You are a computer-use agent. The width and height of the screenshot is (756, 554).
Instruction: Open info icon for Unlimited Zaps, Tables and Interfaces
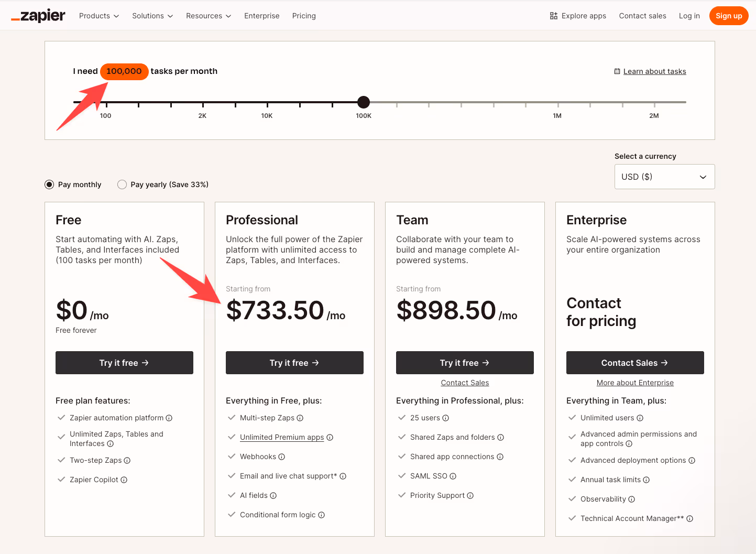tap(111, 443)
